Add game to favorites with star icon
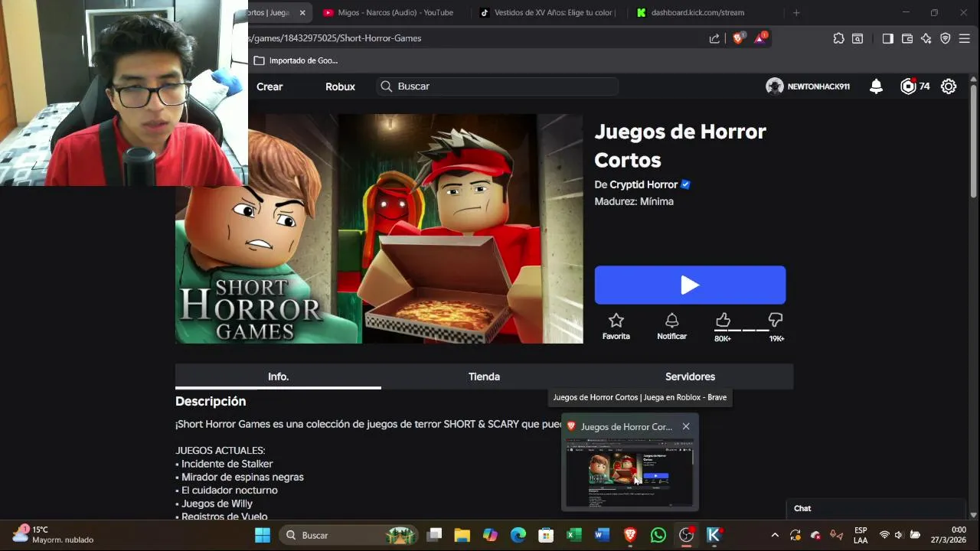 (x=616, y=321)
